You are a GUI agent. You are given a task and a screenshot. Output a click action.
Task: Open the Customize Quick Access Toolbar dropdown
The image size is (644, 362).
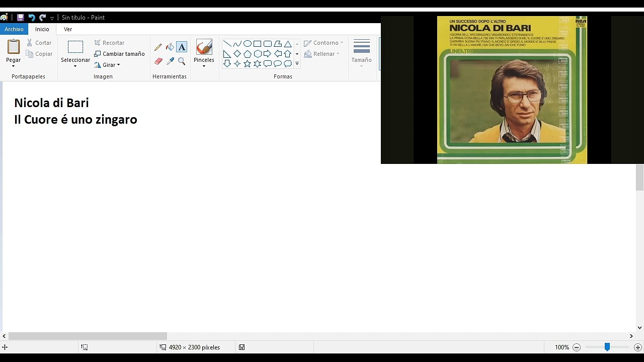[x=52, y=18]
